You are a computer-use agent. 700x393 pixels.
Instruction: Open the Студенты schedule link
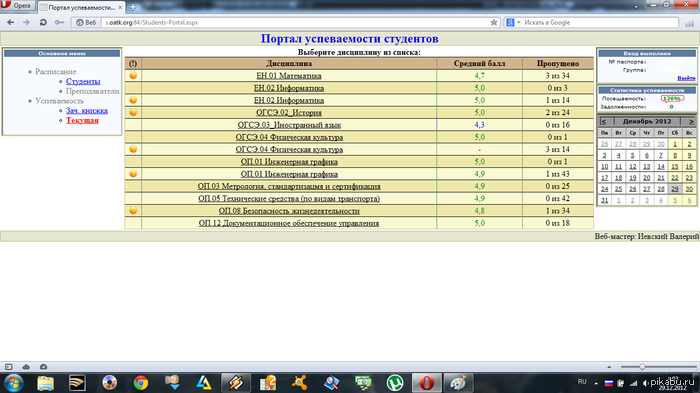point(83,81)
